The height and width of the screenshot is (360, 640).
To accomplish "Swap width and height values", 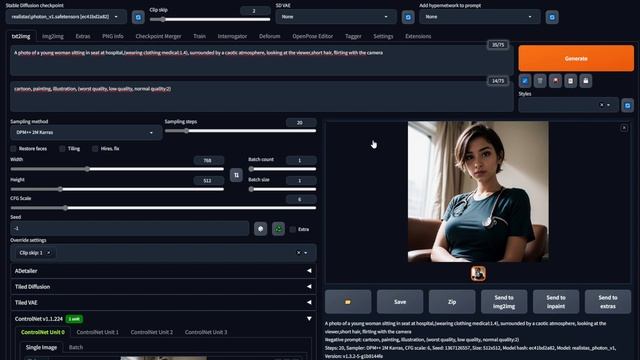I will pos(236,175).
